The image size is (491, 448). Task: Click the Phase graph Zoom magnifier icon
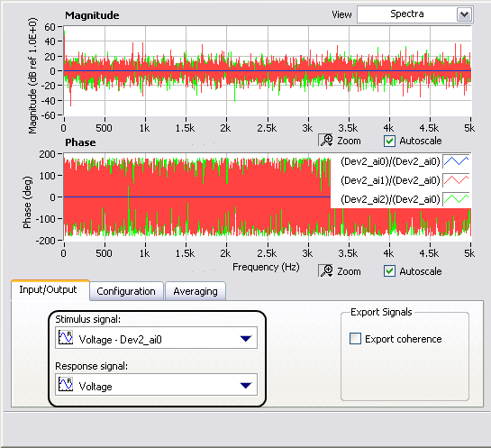(325, 270)
